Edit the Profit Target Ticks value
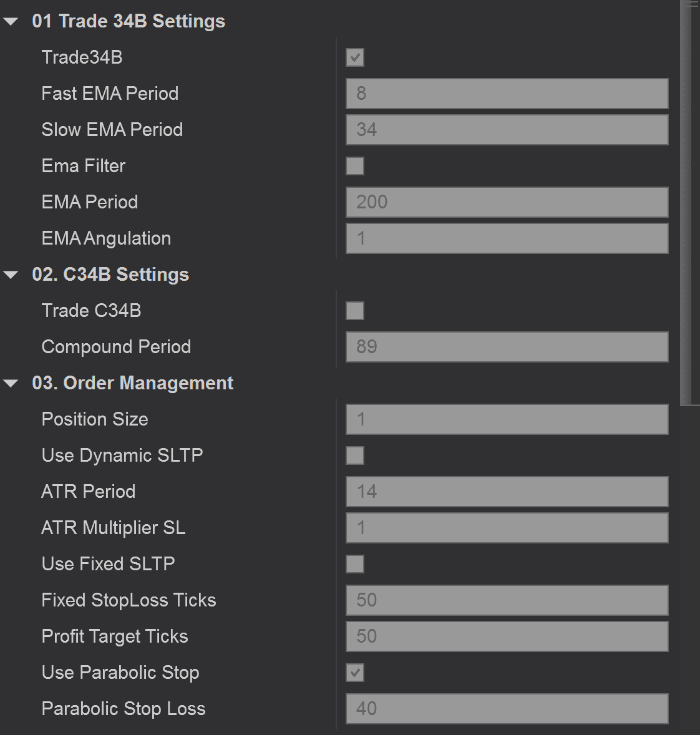The image size is (700, 735). (507, 637)
